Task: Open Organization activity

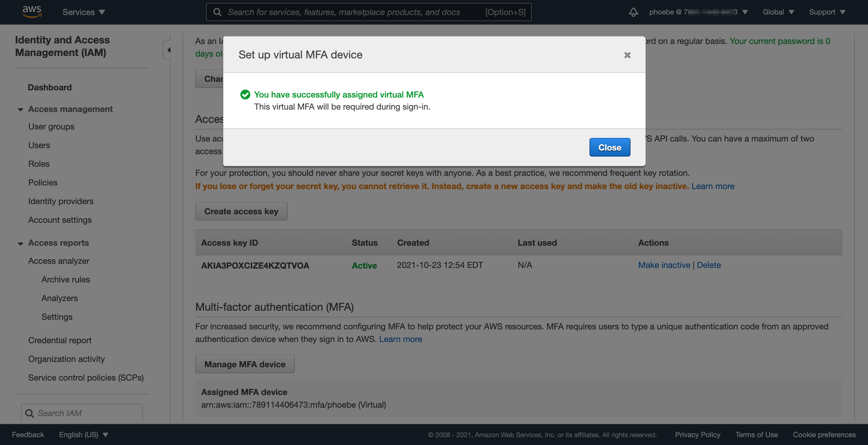Action: pos(66,359)
